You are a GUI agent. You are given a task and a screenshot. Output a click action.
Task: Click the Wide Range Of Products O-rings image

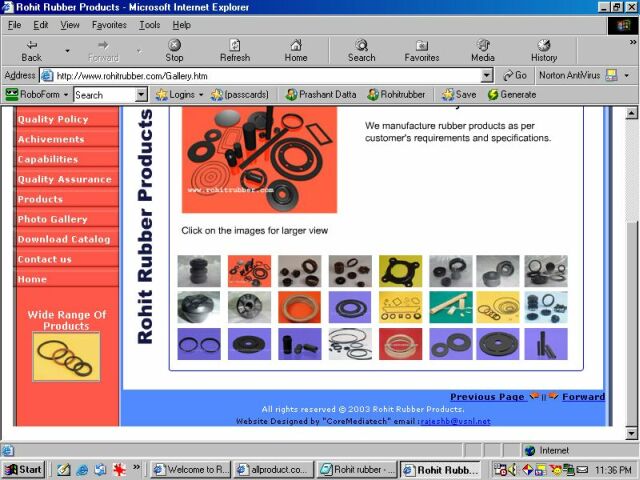pyautogui.click(x=66, y=356)
